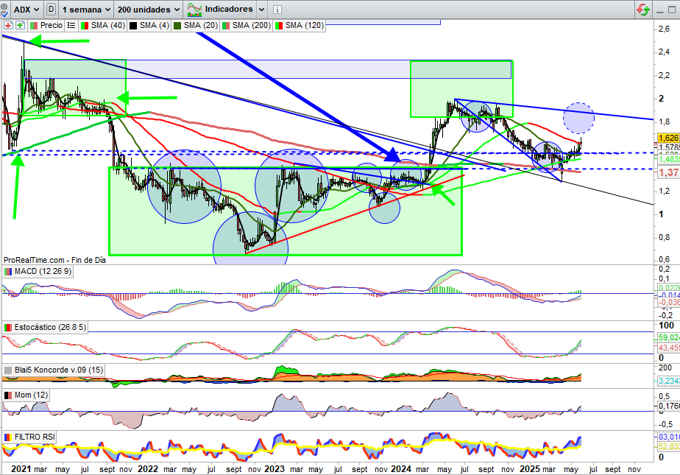Click the info icon in the top toolbar
This screenshot has width=680, height=475.
tap(277, 10)
